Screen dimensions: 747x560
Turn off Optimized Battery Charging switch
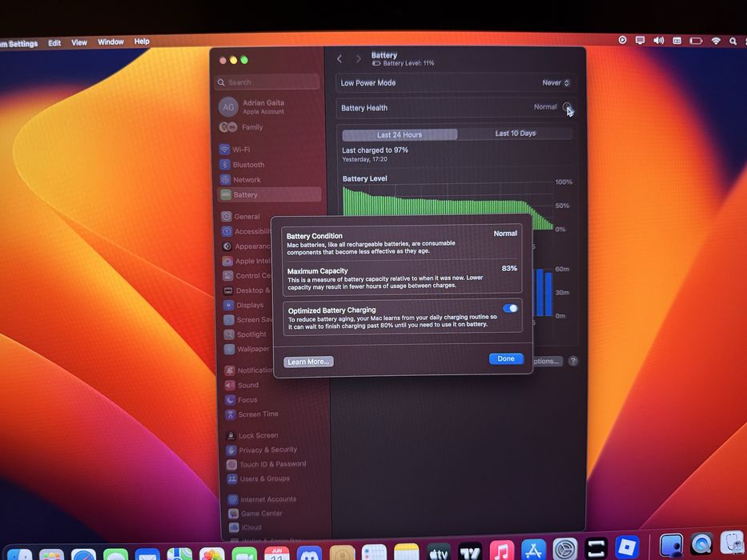(x=510, y=308)
